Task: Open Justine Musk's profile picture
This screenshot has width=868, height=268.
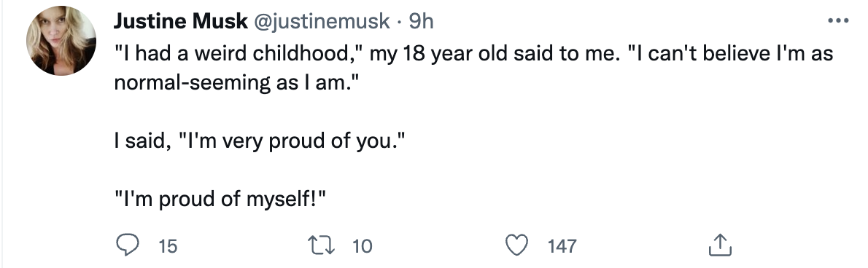Action: (x=61, y=40)
